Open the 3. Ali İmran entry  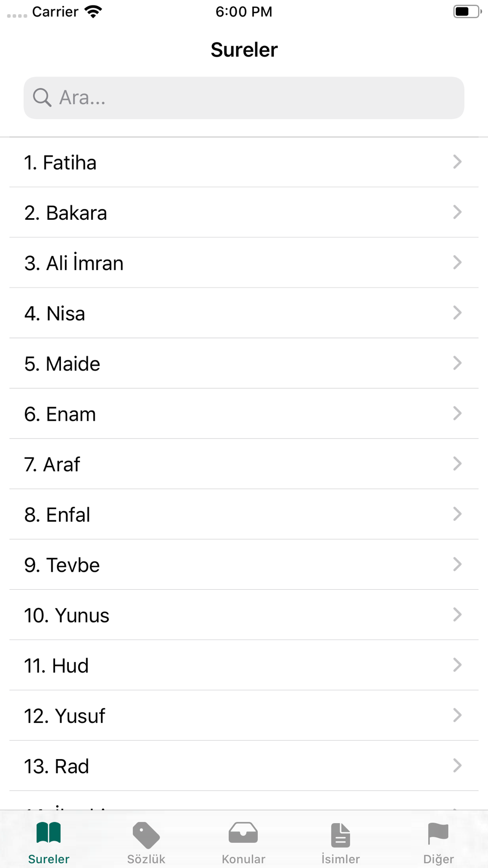244,263
